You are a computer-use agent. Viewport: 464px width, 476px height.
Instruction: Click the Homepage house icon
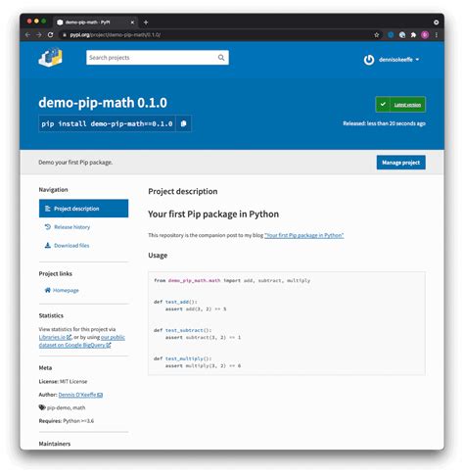[x=48, y=290]
